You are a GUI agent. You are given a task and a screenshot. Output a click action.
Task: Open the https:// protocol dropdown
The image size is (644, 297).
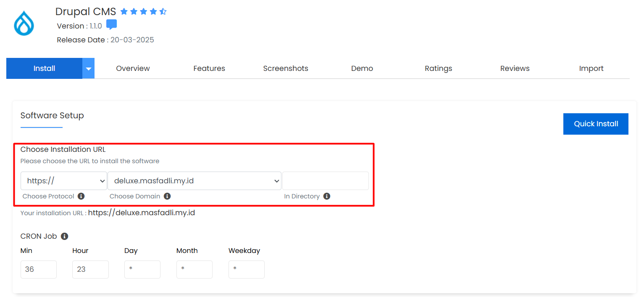tap(64, 181)
